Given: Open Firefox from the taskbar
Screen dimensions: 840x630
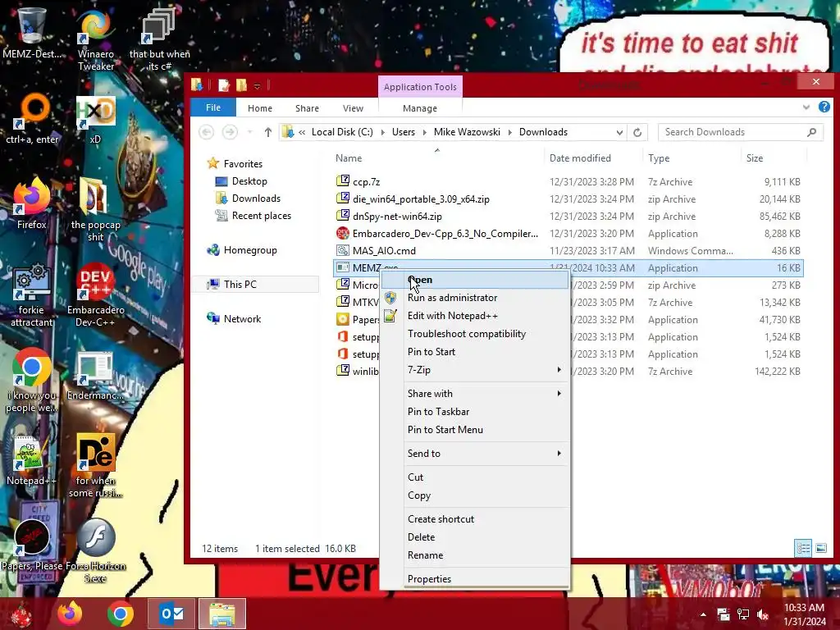Looking at the screenshot, I should click(71, 614).
